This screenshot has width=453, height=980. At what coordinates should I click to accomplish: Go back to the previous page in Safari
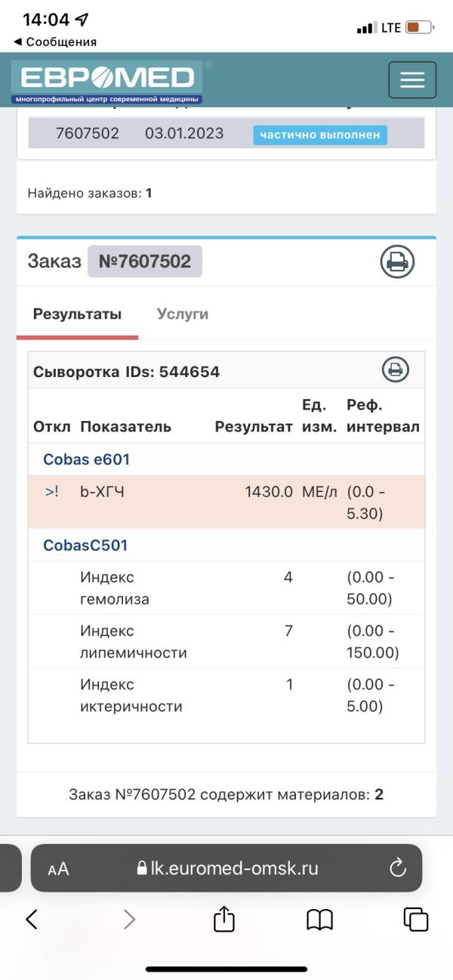point(32,919)
